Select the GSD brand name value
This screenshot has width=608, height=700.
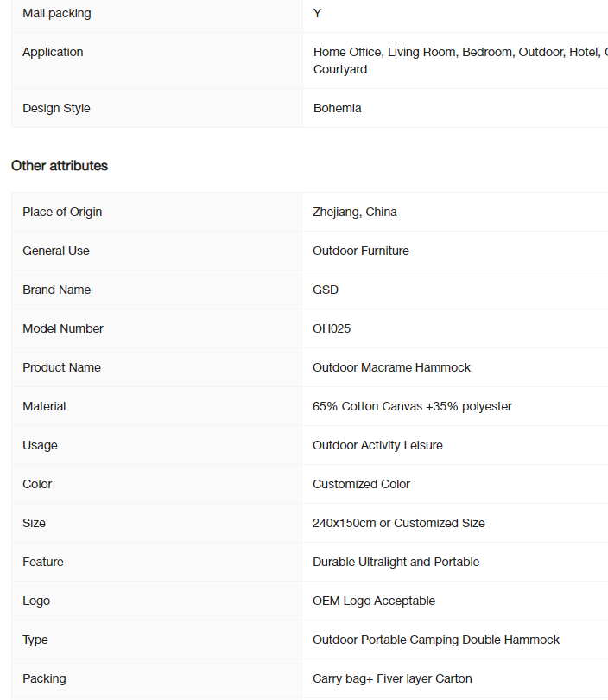click(x=326, y=290)
